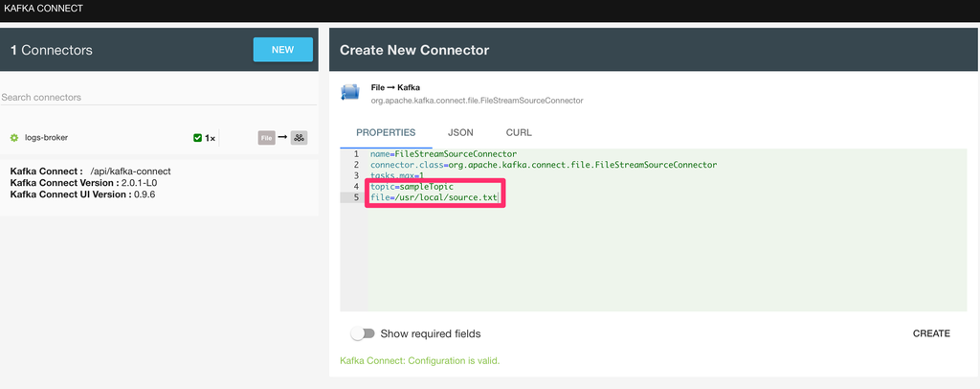Image resolution: width=980 pixels, height=389 pixels.
Task: Select the PROPERTIES tab
Action: point(386,132)
